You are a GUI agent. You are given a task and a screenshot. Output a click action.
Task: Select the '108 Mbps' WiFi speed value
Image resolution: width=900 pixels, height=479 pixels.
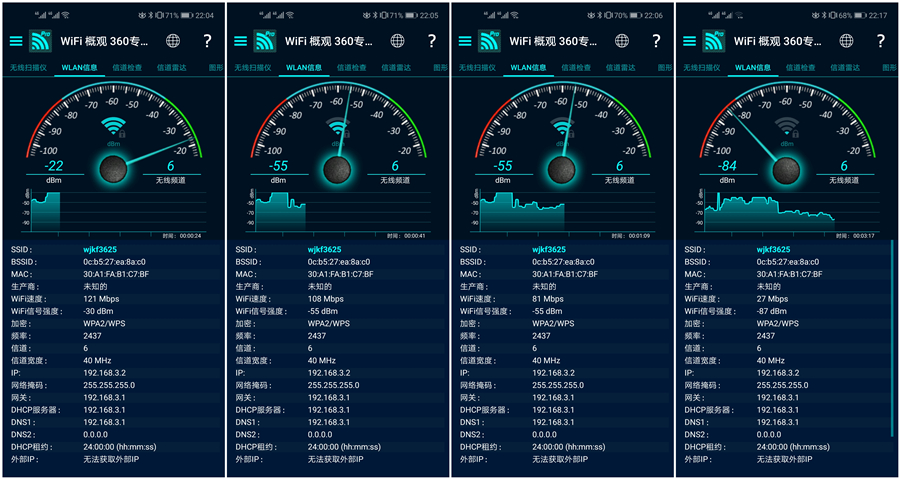click(x=325, y=299)
